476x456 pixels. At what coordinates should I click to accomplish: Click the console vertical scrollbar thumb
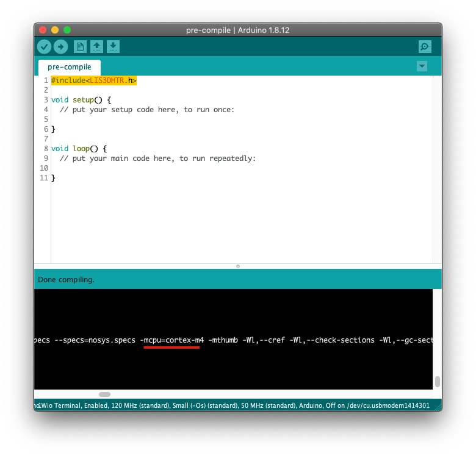(437, 382)
